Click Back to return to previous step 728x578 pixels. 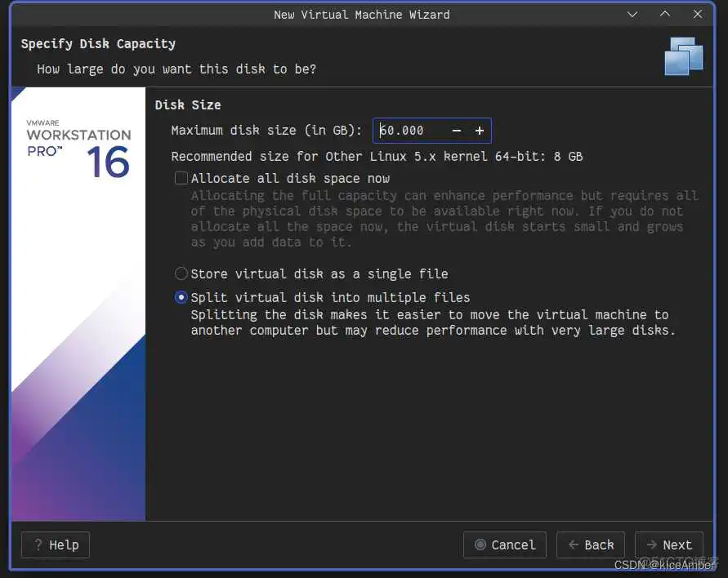[x=590, y=545]
